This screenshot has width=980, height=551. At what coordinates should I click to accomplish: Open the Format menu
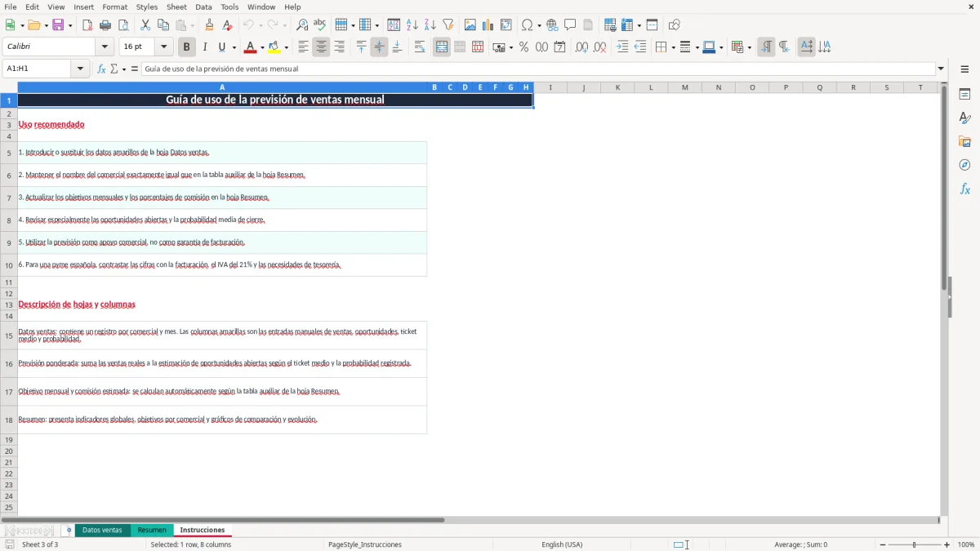(x=114, y=7)
